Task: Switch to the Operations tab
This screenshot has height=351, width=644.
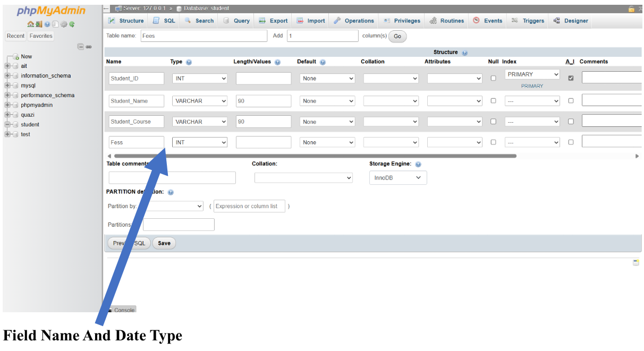Action: coord(354,21)
